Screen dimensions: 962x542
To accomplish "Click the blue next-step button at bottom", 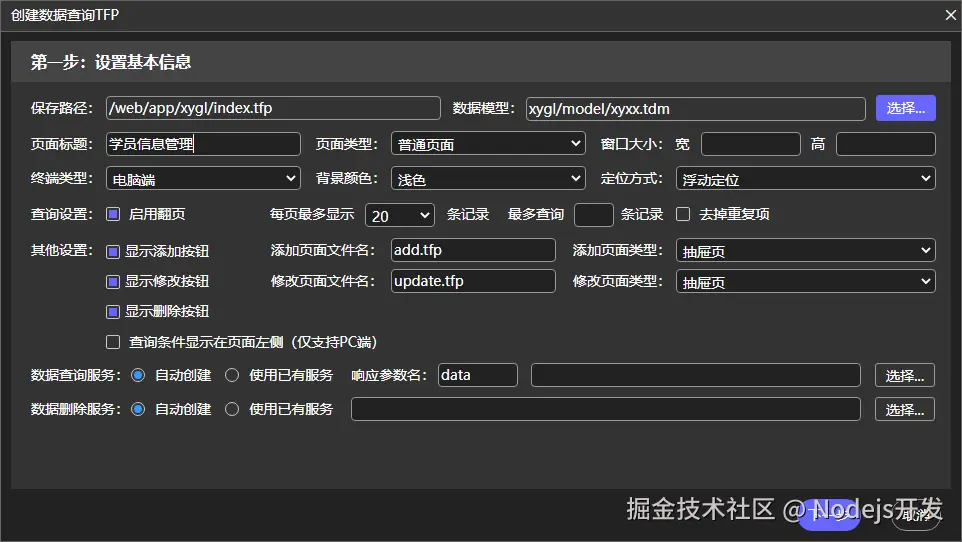I will [829, 514].
